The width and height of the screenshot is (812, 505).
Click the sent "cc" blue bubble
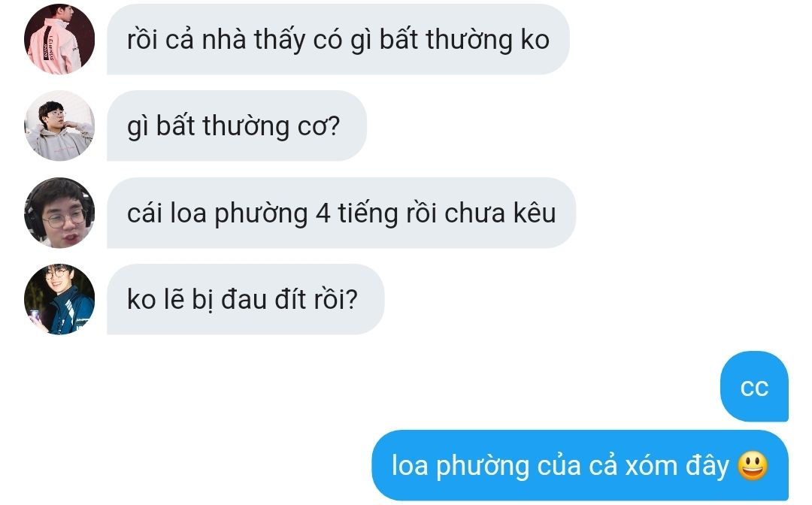[x=754, y=386]
